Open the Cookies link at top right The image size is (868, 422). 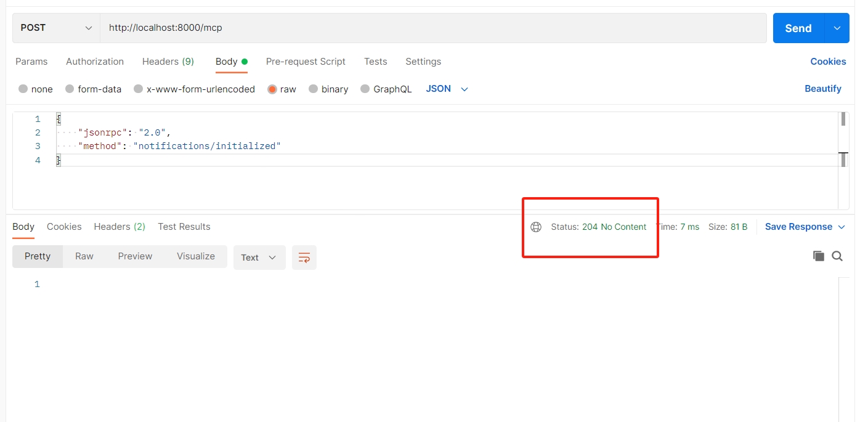pyautogui.click(x=828, y=62)
